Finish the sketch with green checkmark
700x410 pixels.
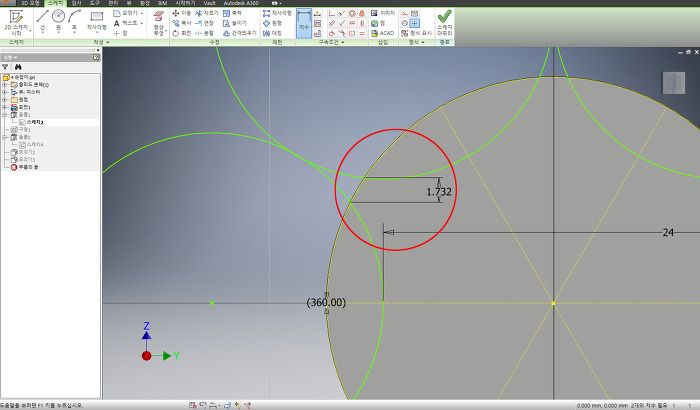[x=444, y=23]
